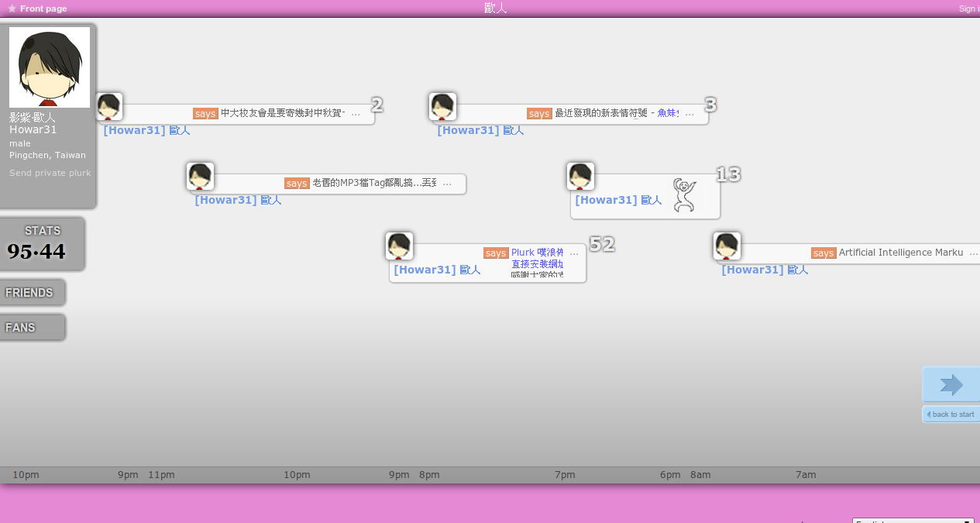Click avatar icon on the plurk with 2 responses
Viewport: 980px width, 523px height.
click(109, 107)
